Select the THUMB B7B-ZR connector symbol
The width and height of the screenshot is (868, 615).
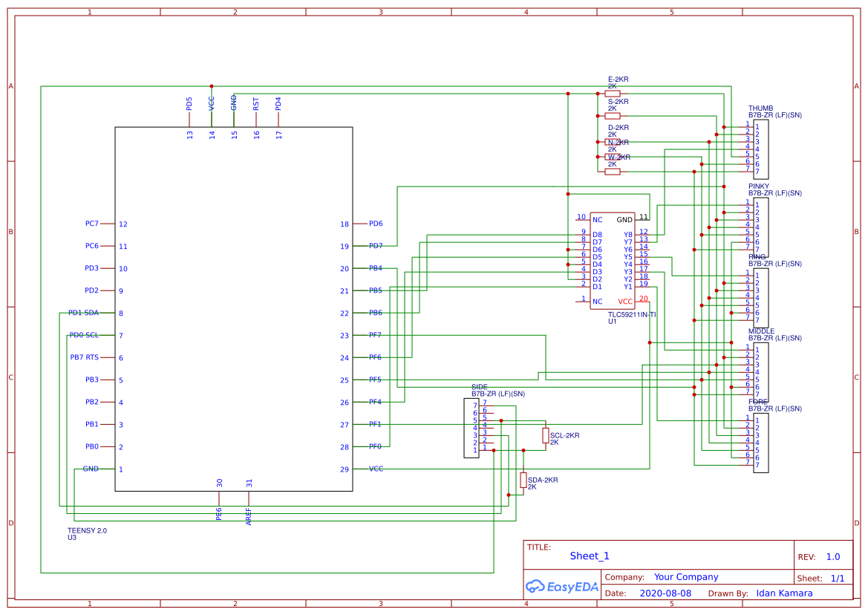click(x=760, y=149)
